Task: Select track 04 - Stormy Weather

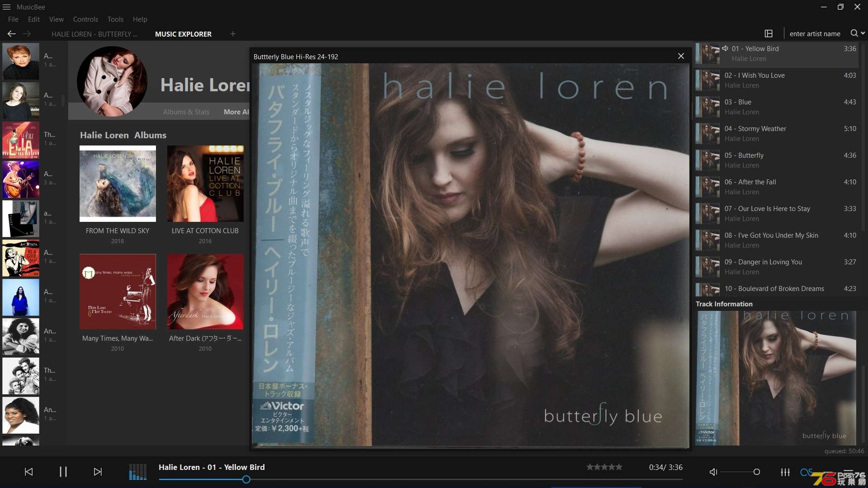Action: 777,134
